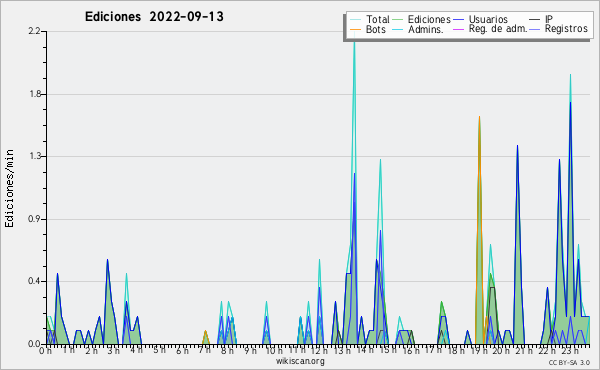Click the '6 h' x-axis label
Screen dimensions: 600x370
tap(182, 351)
